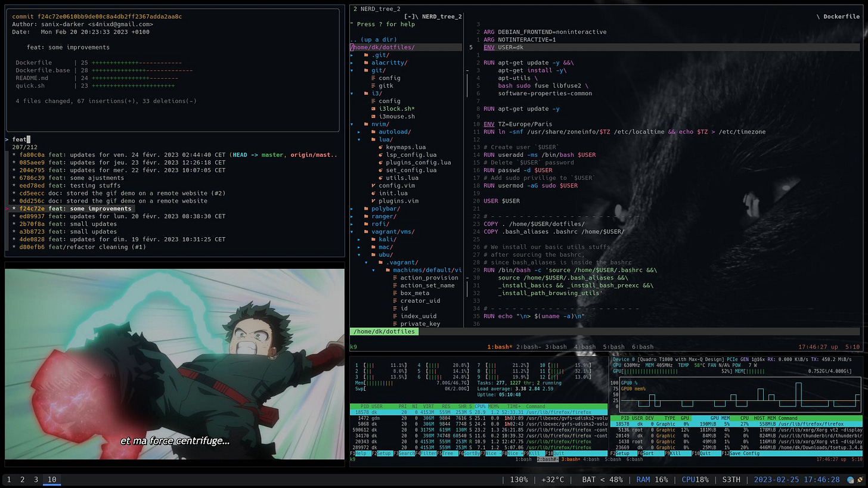The width and height of the screenshot is (868, 488).
Task: Click the init.lua file icon
Action: coord(374,193)
